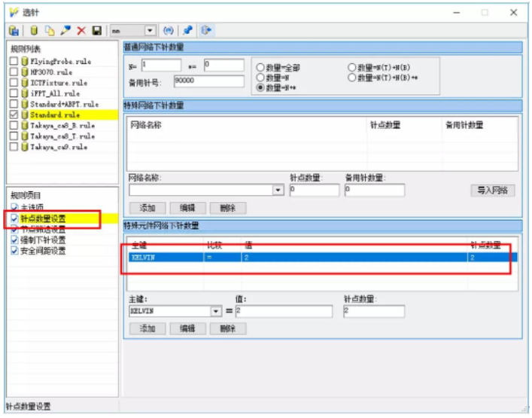Expand the 网络名称 combo box
The width and height of the screenshot is (532, 418).
click(278, 191)
